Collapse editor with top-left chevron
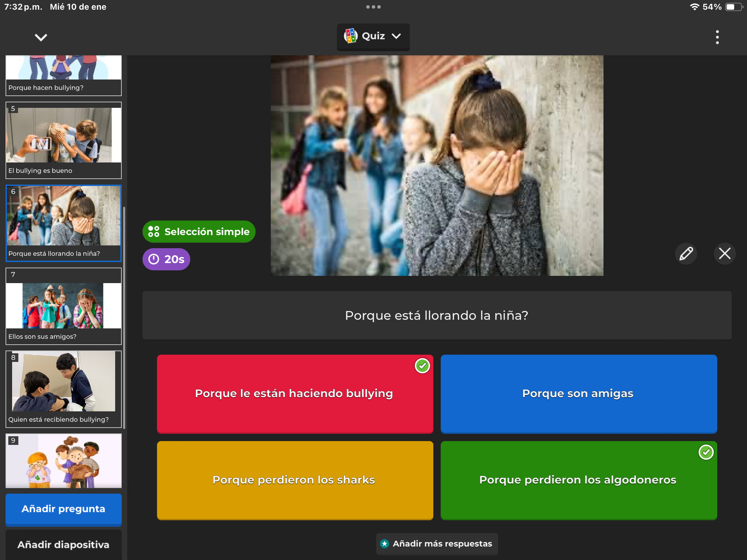Image resolution: width=747 pixels, height=560 pixels. click(41, 37)
